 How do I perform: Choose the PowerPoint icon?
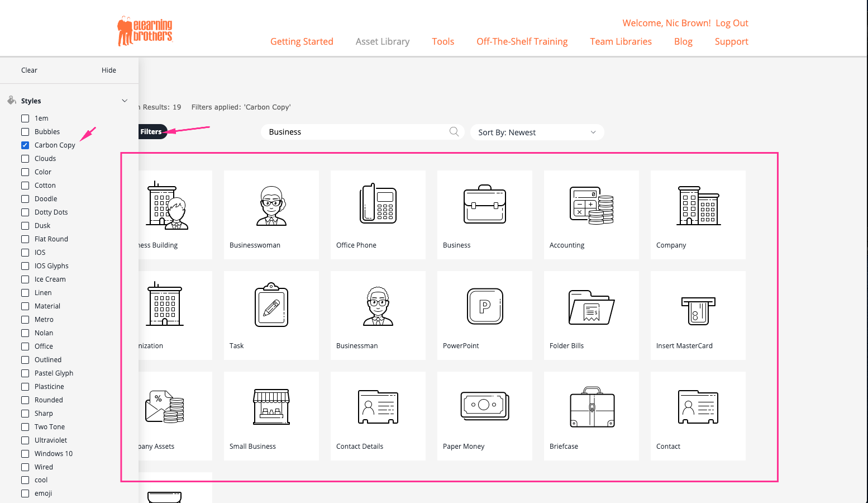(484, 306)
